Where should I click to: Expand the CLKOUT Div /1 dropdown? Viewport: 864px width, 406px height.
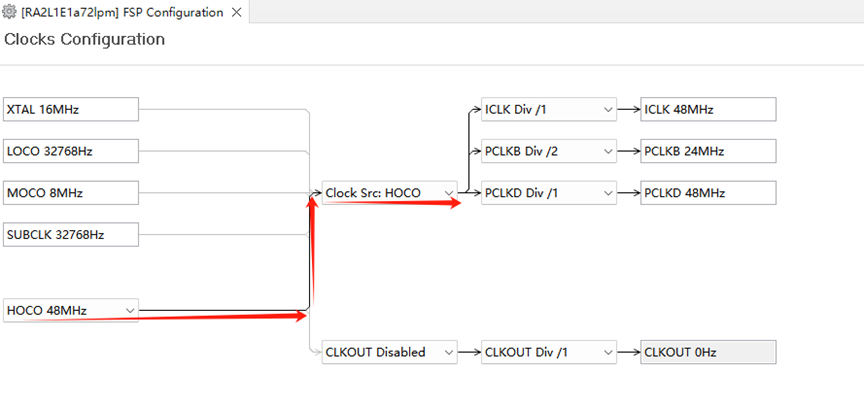tap(549, 352)
